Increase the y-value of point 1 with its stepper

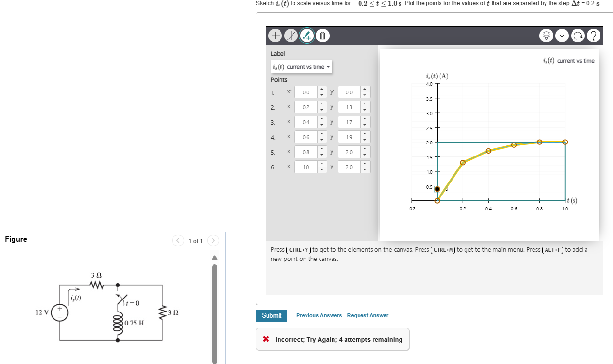(365, 90)
